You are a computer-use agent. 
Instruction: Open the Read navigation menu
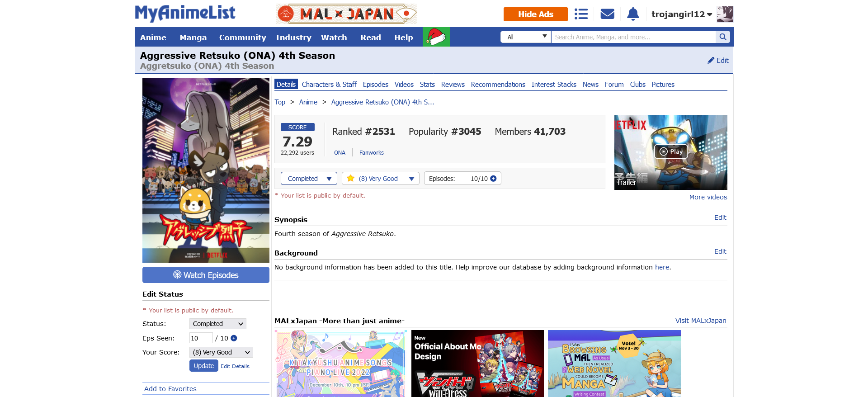coord(371,38)
